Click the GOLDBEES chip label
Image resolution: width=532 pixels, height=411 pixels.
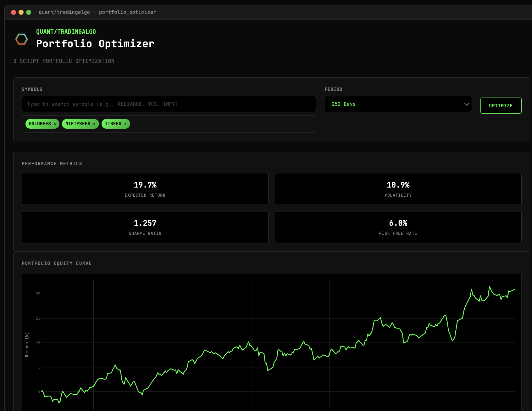tap(40, 124)
